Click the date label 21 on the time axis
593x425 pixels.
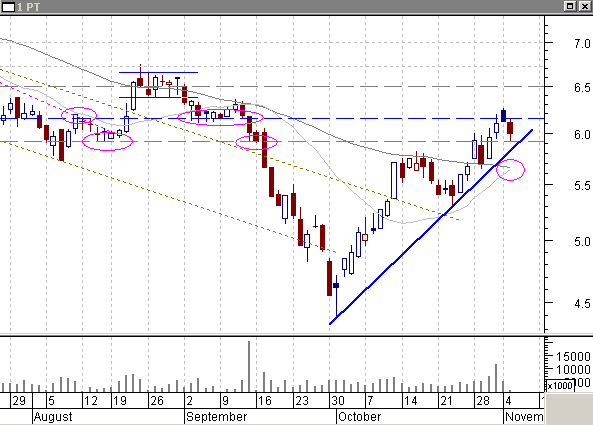[446, 401]
